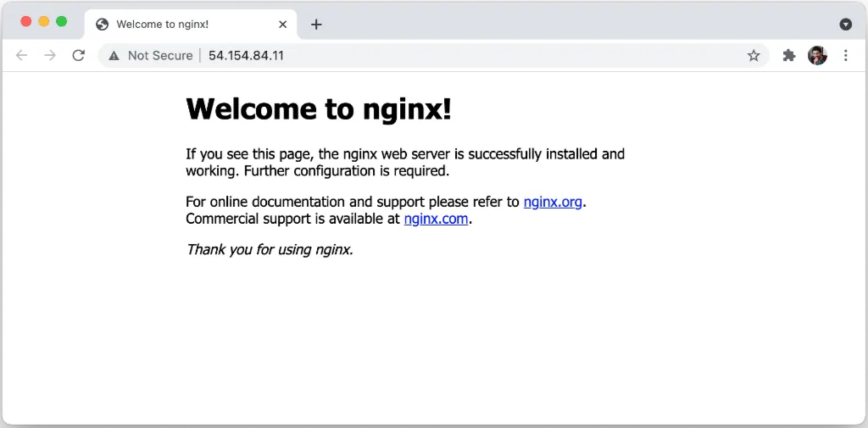Screen dimensions: 868x428
Task: Open the Extensions puzzle icon
Action: 789,55
